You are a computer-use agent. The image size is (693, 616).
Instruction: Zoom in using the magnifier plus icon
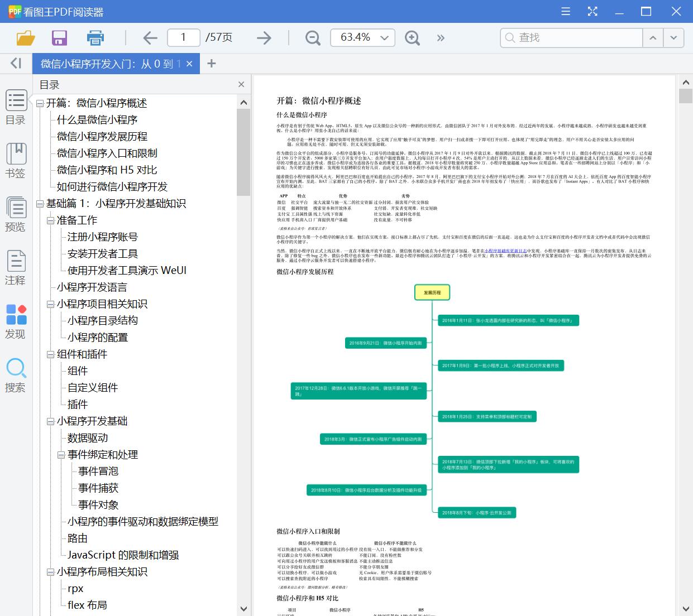pos(412,38)
